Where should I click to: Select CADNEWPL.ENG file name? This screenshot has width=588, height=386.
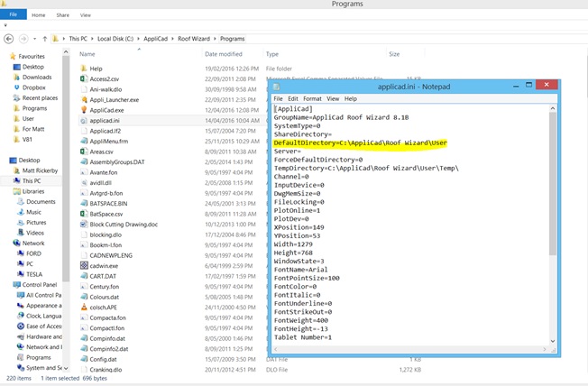tap(111, 255)
